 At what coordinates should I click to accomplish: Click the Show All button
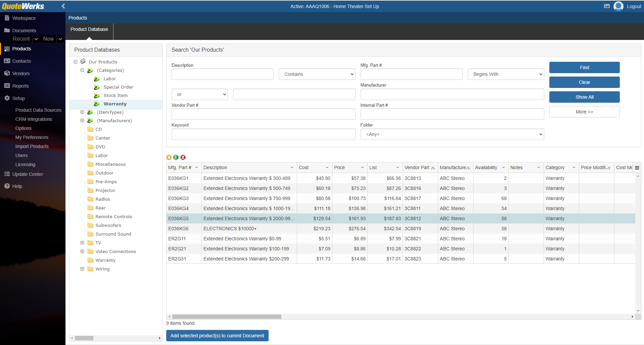point(584,97)
